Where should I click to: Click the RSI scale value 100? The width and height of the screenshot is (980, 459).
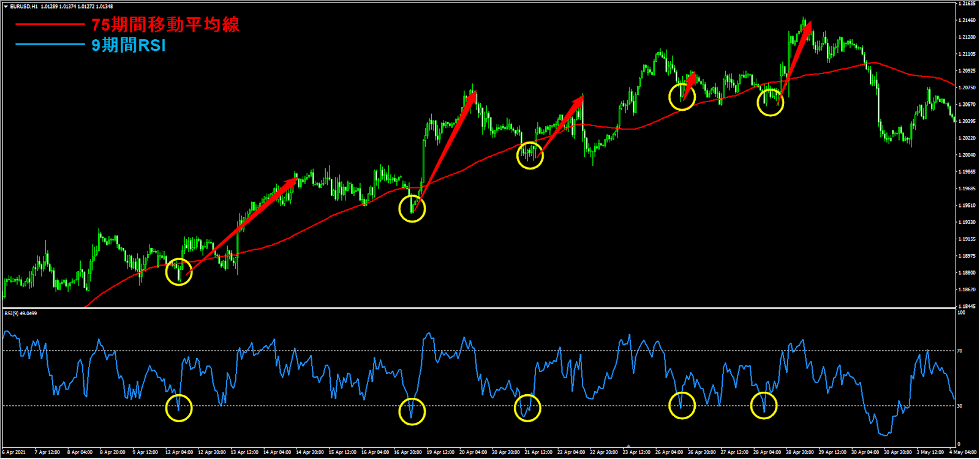tap(961, 312)
